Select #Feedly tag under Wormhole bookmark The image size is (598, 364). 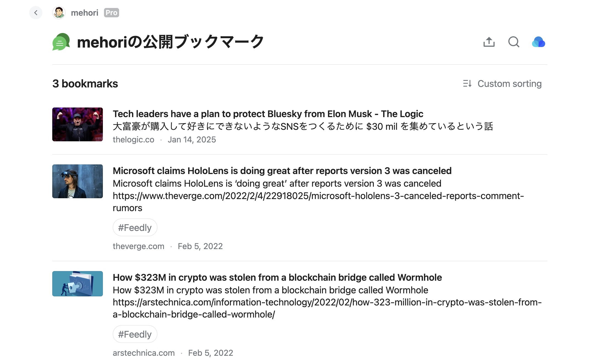[135, 334]
